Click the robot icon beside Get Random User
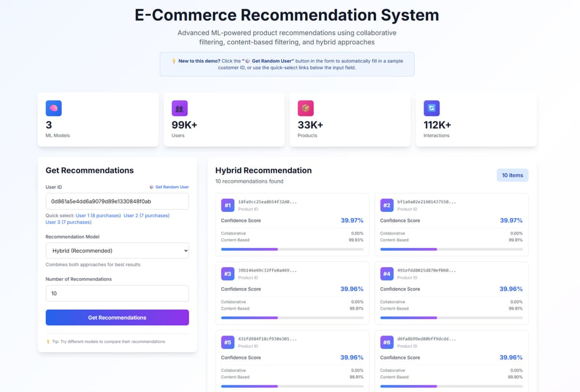The image size is (580, 392). click(152, 187)
